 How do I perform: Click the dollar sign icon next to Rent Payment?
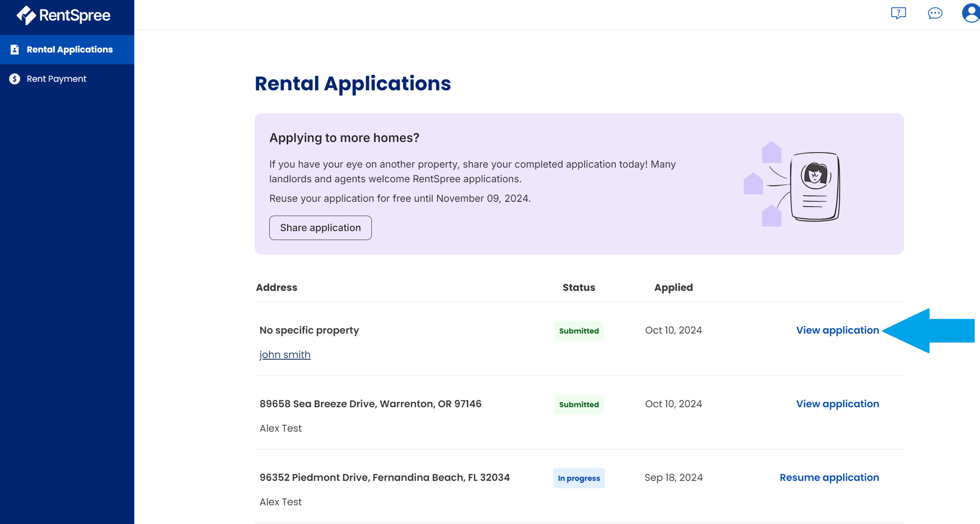[14, 79]
